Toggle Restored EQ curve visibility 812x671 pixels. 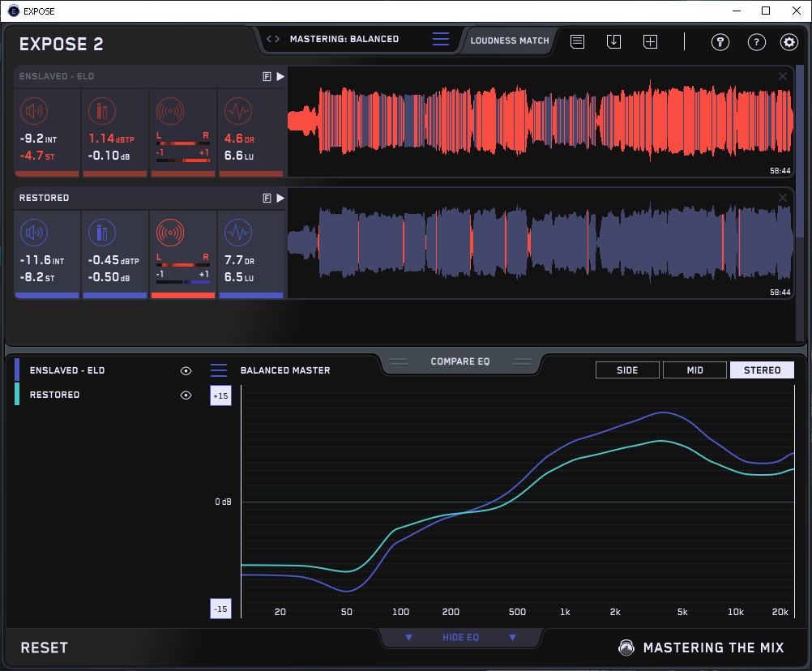click(186, 395)
